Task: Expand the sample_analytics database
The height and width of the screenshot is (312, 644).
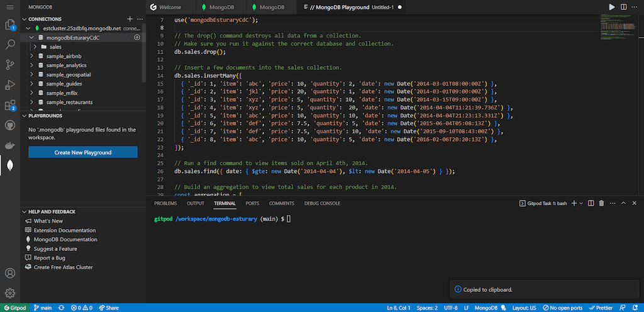Action: pos(32,65)
